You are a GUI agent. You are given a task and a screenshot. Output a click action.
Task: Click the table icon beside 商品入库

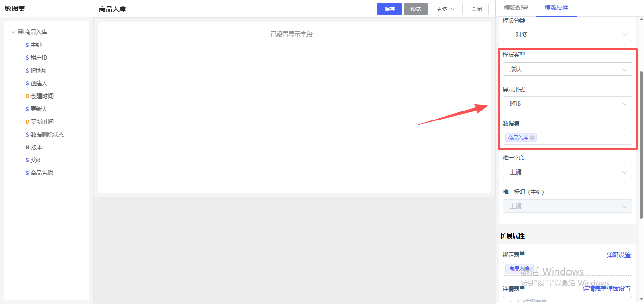point(21,32)
